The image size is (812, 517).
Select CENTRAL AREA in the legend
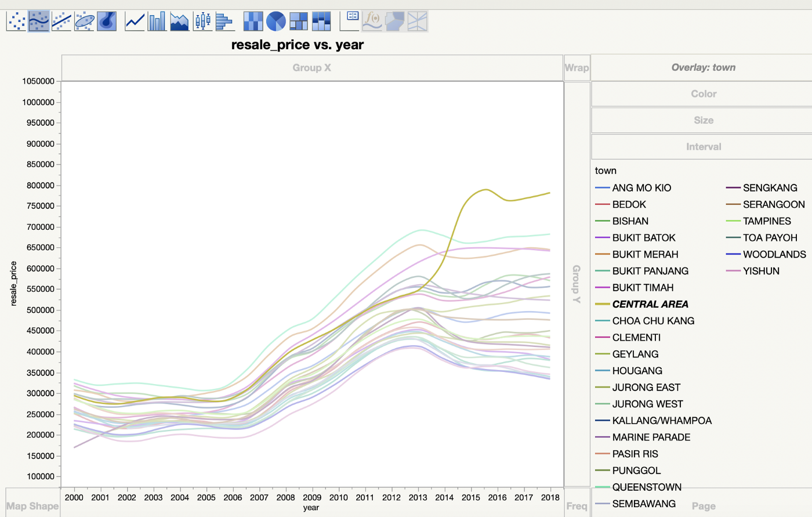(650, 304)
